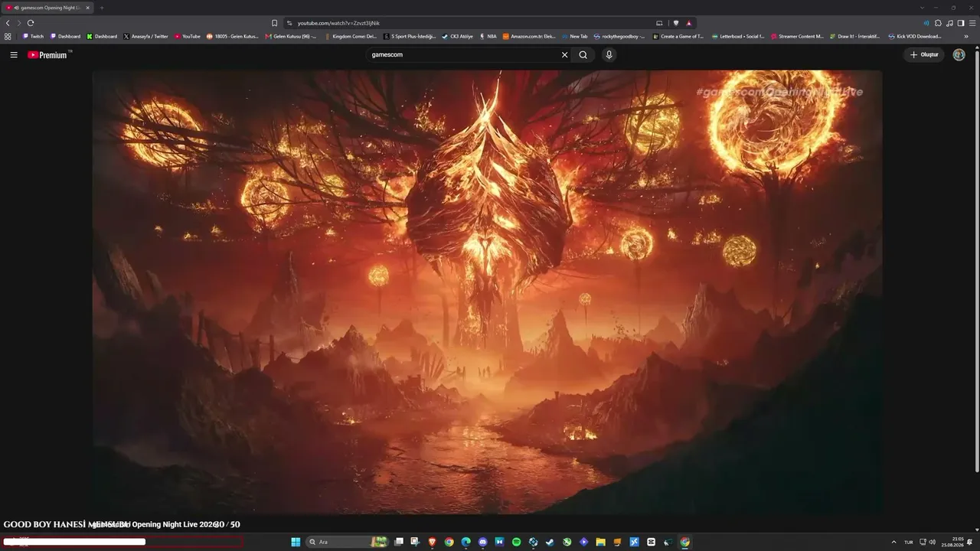Click the address bar URL youtube.com/watch
The image size is (980, 551).
click(x=338, y=24)
